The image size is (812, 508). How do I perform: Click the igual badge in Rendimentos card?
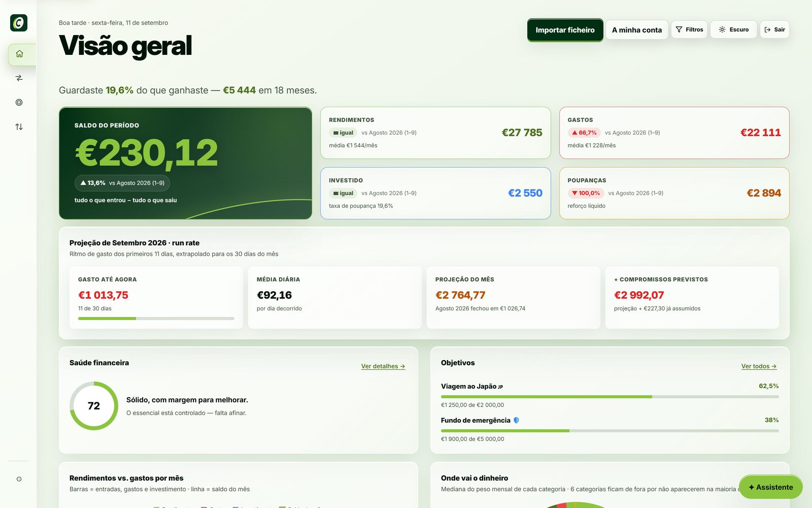click(x=343, y=133)
